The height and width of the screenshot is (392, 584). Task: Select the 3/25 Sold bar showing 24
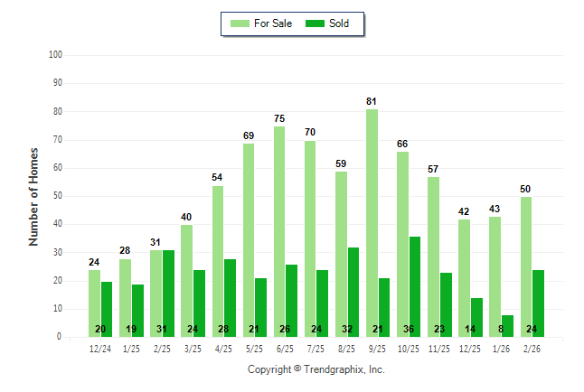(199, 303)
